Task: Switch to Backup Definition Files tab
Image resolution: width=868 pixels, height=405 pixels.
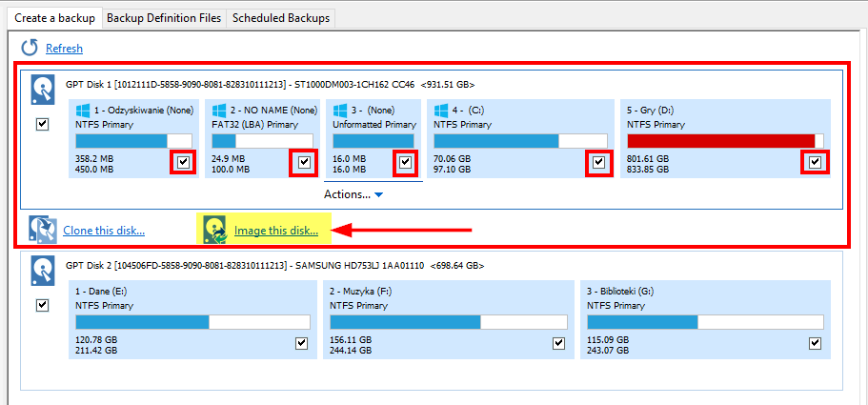Action: click(164, 18)
